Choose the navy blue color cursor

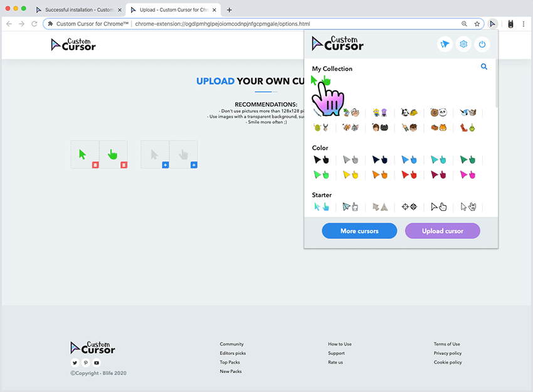click(x=380, y=159)
